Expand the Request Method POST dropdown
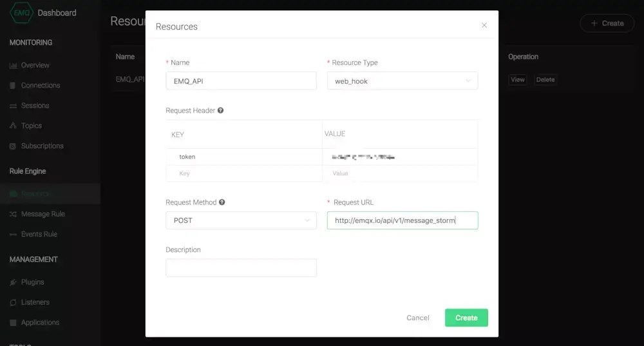644x346 pixels. 241,220
